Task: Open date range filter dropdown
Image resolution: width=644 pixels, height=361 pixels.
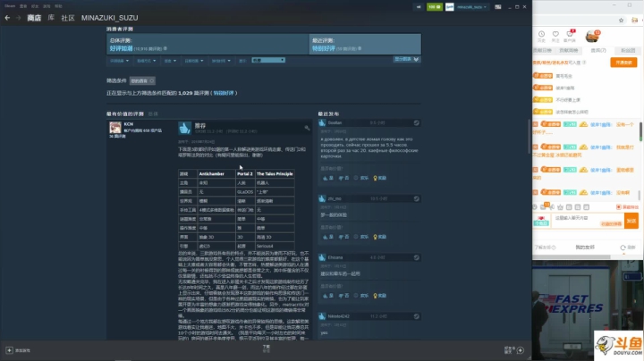Action: click(x=194, y=61)
